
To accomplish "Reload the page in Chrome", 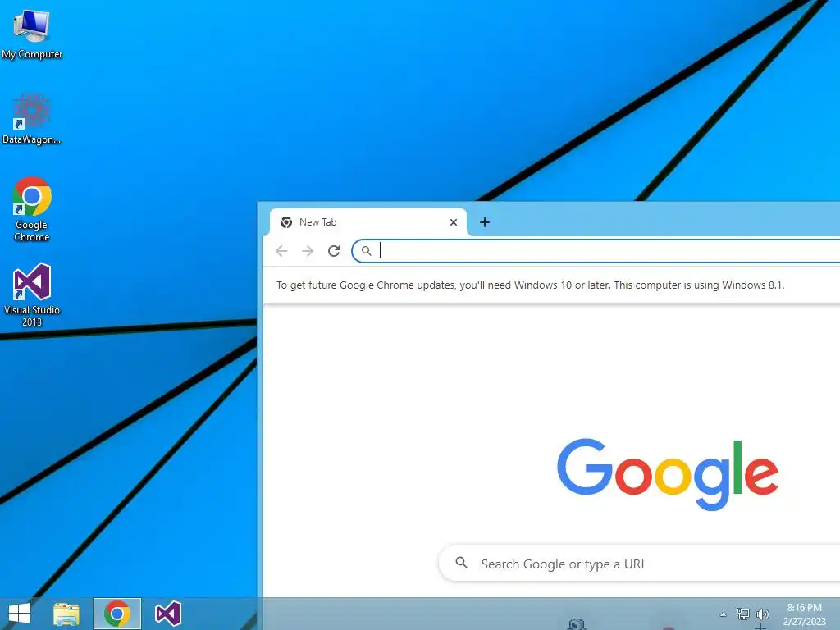I will click(x=334, y=251).
